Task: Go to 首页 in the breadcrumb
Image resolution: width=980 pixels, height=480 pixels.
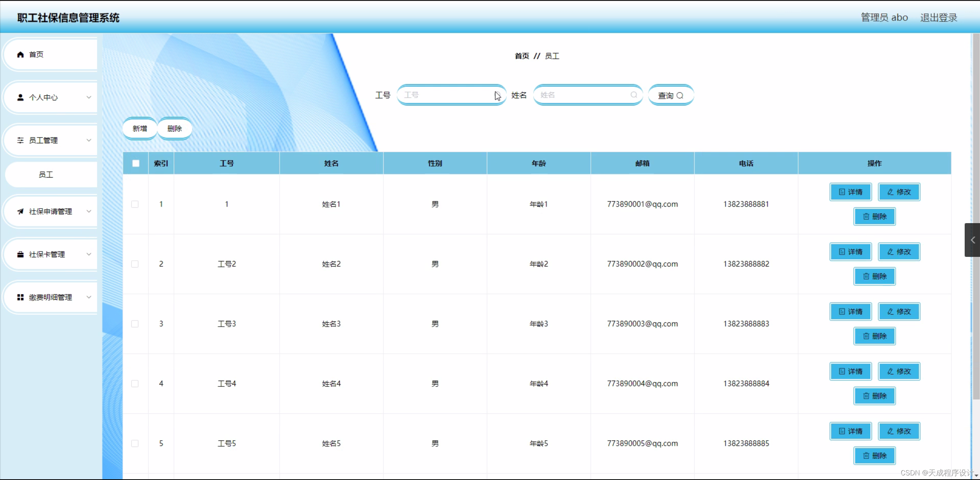Action: coord(521,56)
